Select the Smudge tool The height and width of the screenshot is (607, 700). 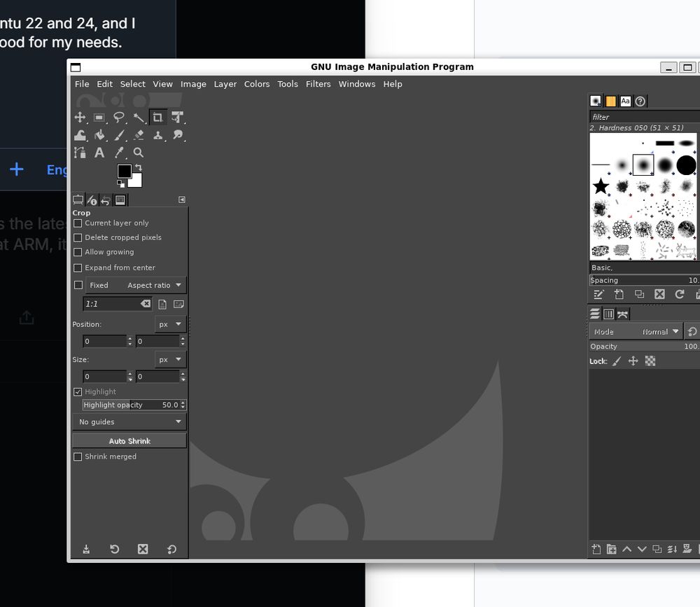pos(177,135)
